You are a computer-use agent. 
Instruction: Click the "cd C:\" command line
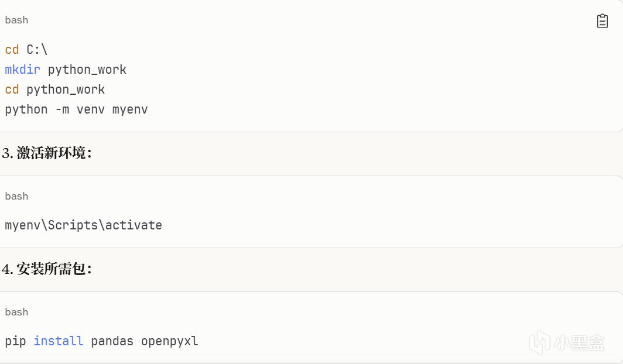coord(26,50)
